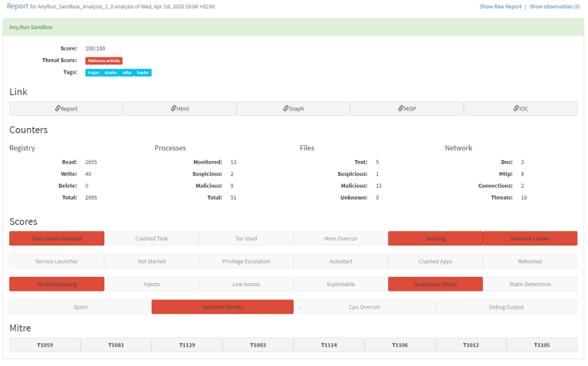Open Mitre technique T1003
Image resolution: width=588 pixels, height=366 pixels.
[x=258, y=345]
